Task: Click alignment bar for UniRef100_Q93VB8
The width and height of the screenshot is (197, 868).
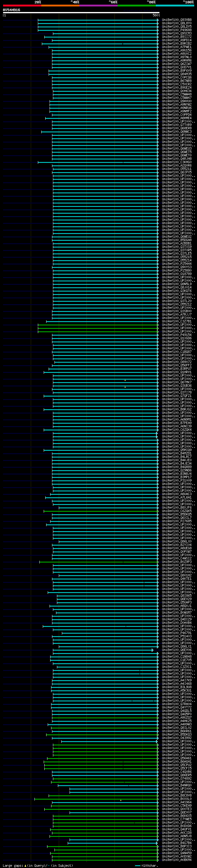Action: pos(98,20)
